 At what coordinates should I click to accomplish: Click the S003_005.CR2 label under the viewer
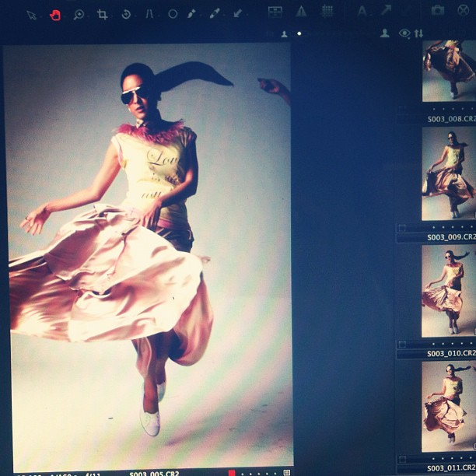pos(154,474)
